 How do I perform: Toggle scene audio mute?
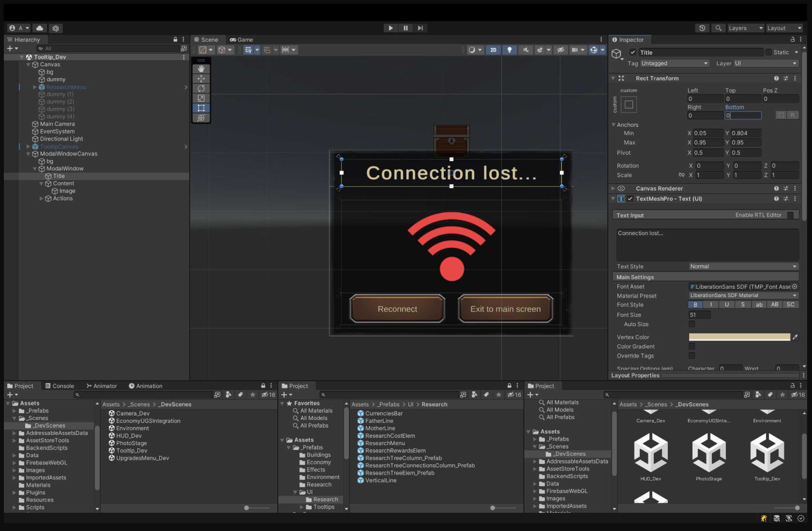coord(526,50)
